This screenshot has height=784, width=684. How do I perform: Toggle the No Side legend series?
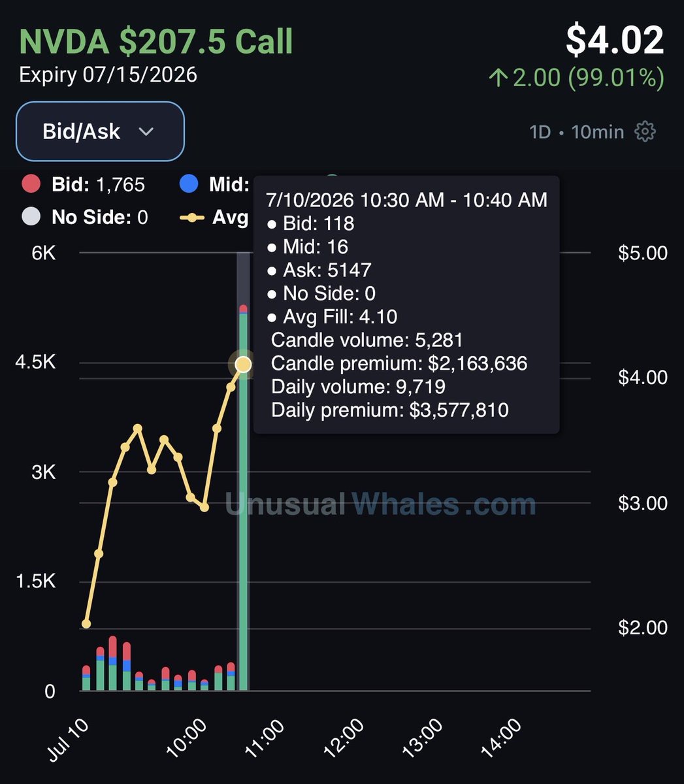click(x=85, y=217)
